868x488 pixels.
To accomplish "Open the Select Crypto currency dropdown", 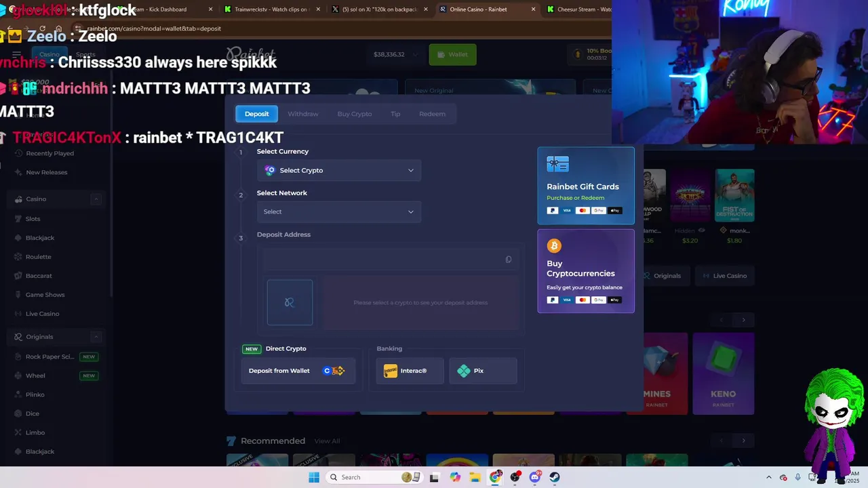I will pos(339,170).
